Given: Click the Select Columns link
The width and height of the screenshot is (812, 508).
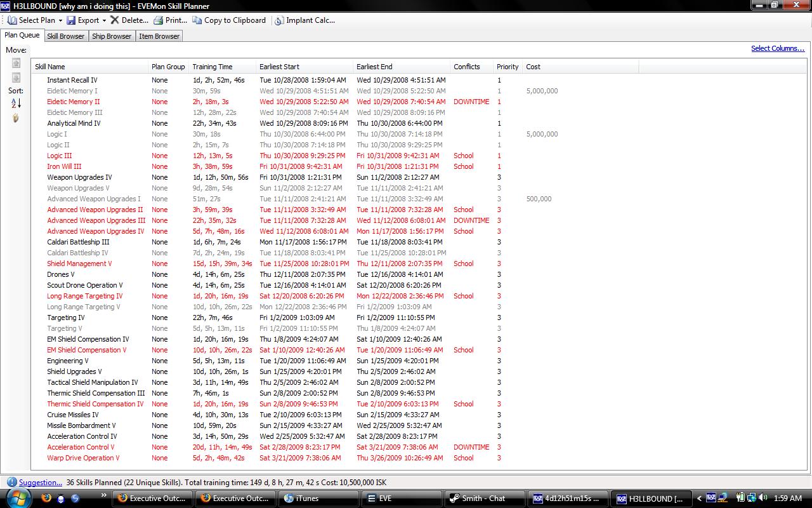Looking at the screenshot, I should (x=778, y=48).
